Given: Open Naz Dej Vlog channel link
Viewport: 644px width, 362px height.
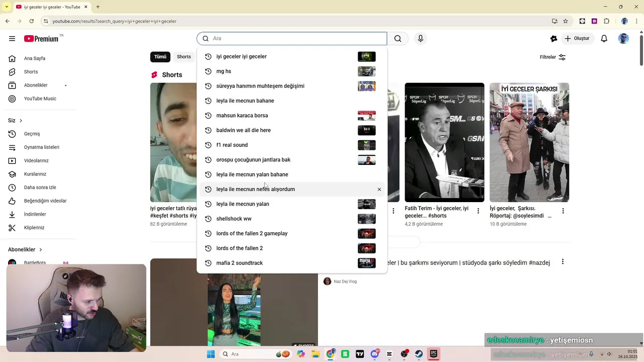Looking at the screenshot, I should pos(345,282).
